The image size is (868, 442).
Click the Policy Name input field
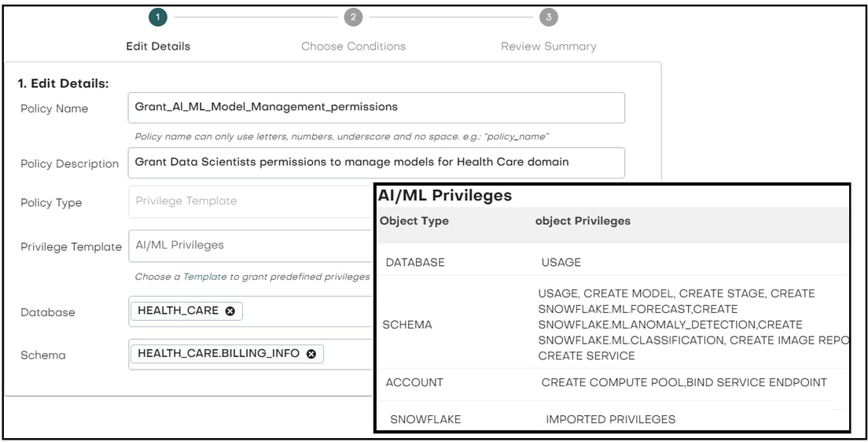point(377,108)
